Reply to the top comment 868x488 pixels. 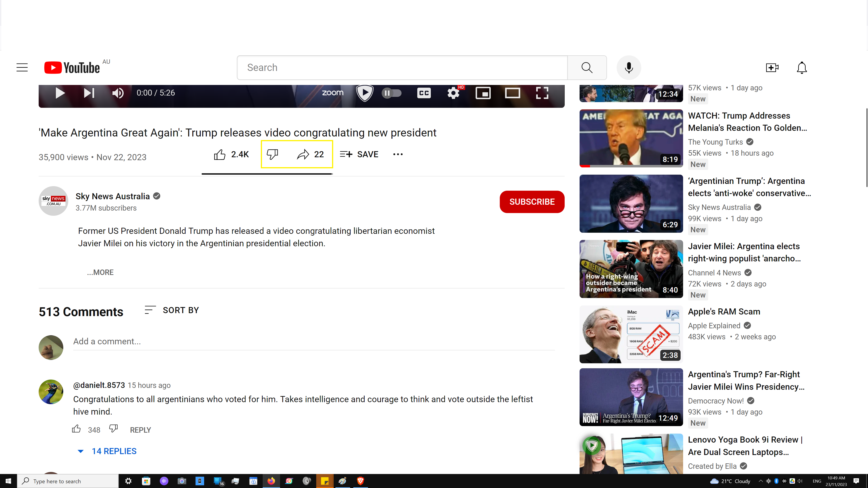pyautogui.click(x=140, y=429)
